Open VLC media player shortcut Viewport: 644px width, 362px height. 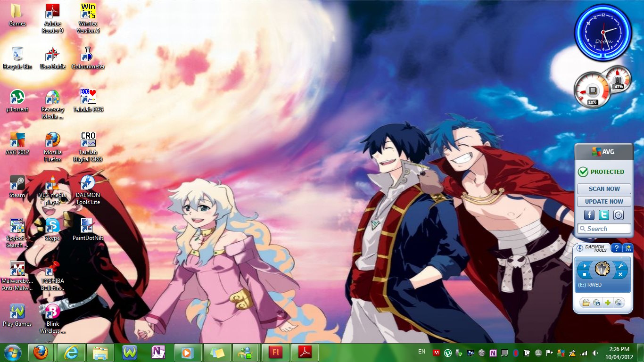(x=53, y=190)
